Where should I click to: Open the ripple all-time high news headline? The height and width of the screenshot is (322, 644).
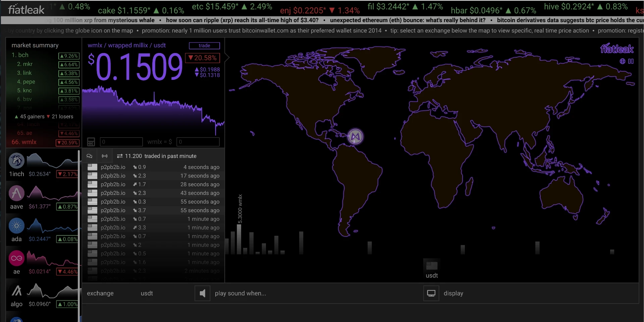[x=242, y=20]
